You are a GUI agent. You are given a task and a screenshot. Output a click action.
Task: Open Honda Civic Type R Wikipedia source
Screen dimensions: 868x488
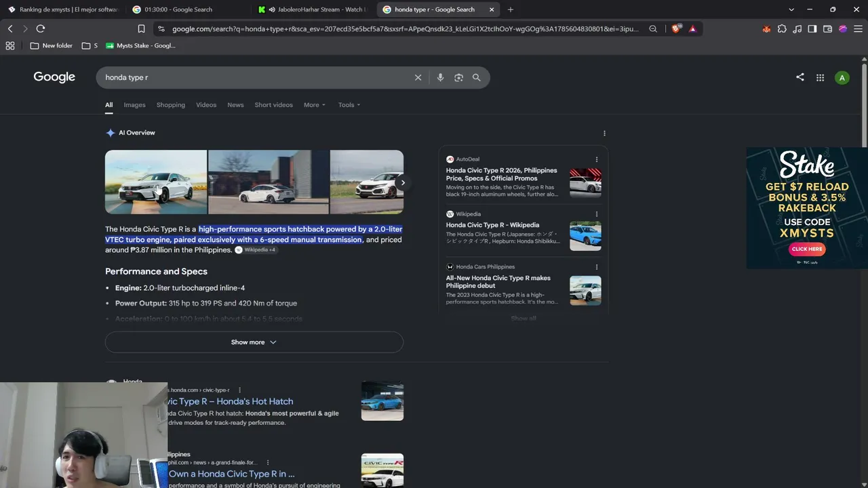point(493,225)
